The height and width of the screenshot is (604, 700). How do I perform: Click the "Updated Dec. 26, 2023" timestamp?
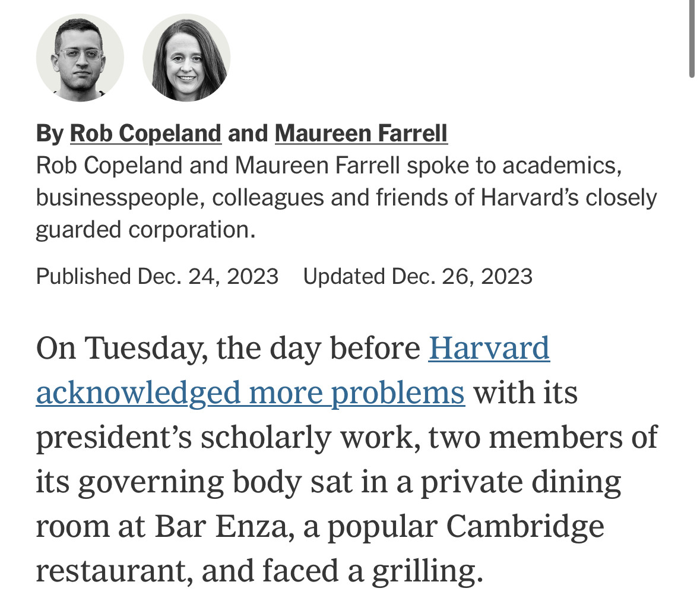pyautogui.click(x=418, y=276)
